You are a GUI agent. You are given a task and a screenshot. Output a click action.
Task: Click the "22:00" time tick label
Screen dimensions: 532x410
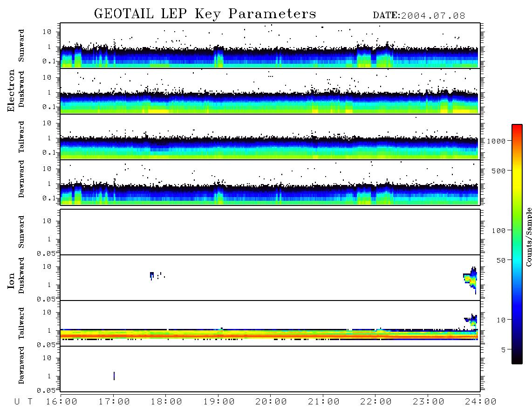click(376, 402)
